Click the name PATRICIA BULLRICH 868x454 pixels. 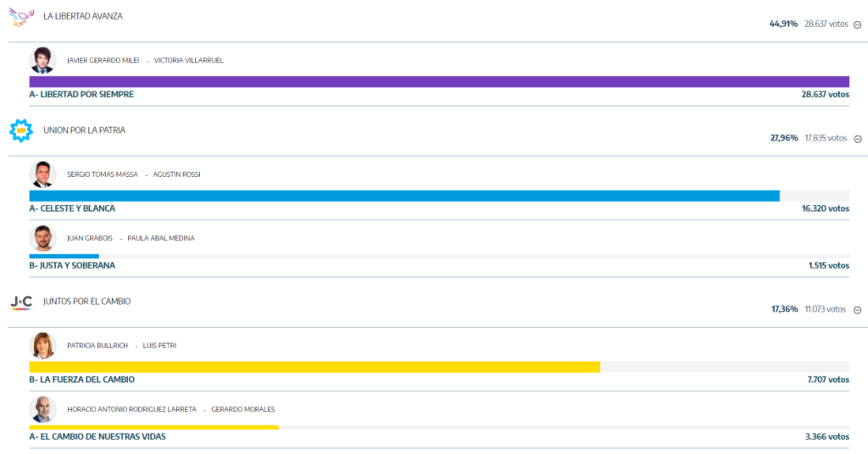(97, 346)
